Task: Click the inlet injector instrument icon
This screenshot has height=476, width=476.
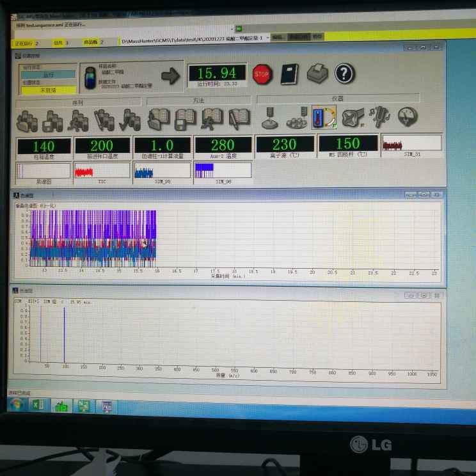Action: point(270,118)
